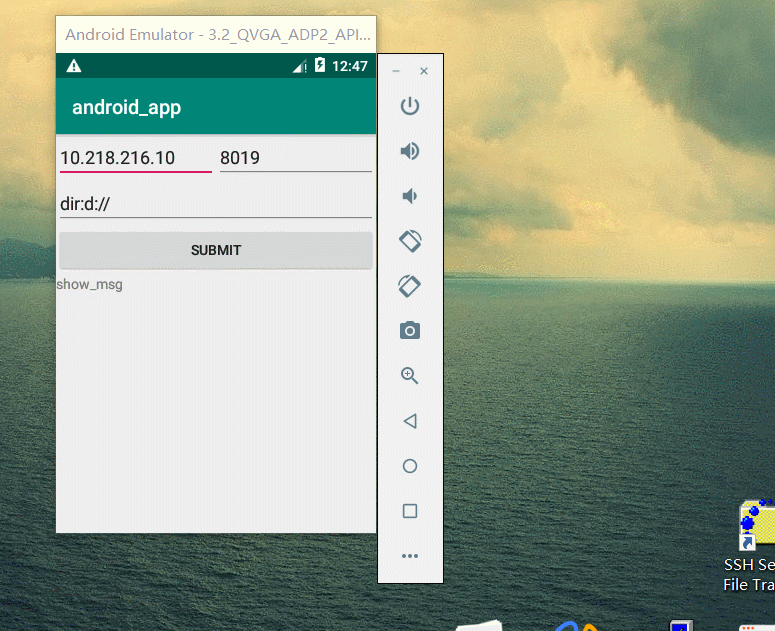
Task: Tap the Android Back triangle button
Action: pyautogui.click(x=410, y=421)
